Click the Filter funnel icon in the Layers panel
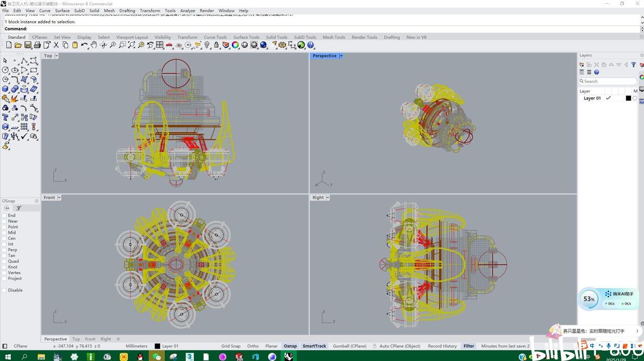This screenshot has width=644, height=361. pos(633,64)
